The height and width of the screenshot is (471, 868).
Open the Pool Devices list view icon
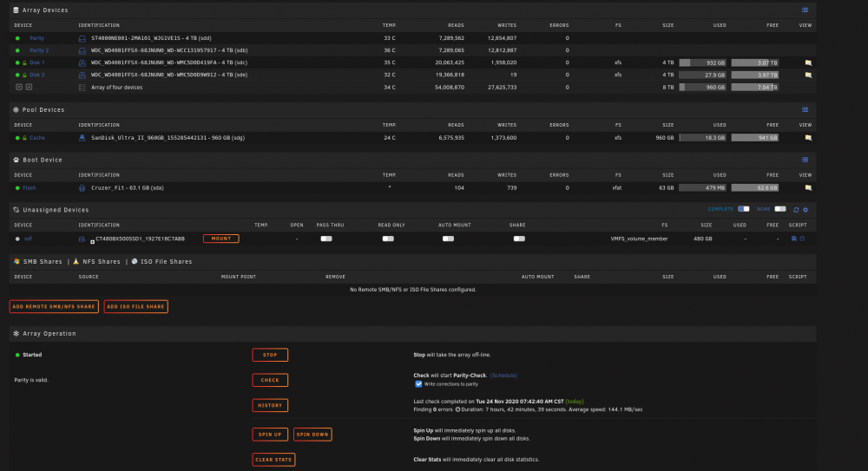(x=805, y=109)
